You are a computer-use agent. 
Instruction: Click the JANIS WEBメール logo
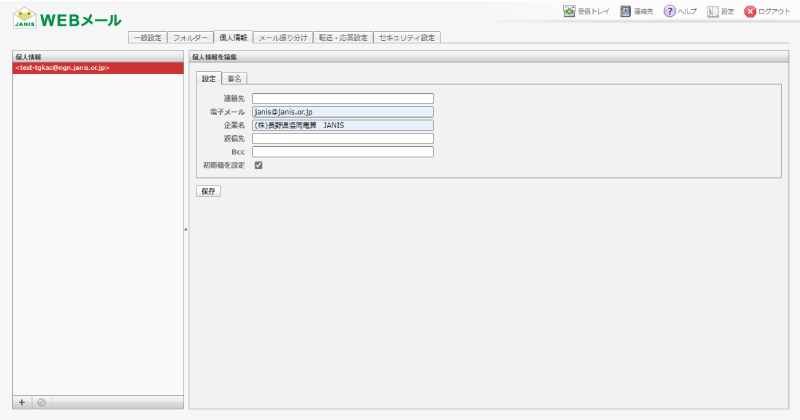point(67,18)
